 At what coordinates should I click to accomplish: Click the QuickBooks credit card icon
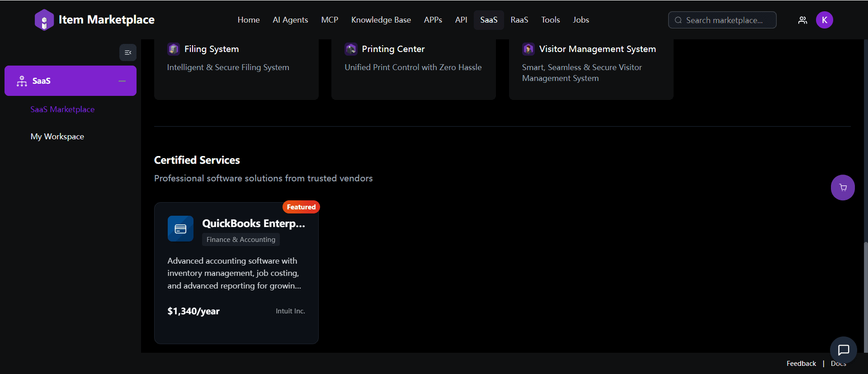pos(180,229)
